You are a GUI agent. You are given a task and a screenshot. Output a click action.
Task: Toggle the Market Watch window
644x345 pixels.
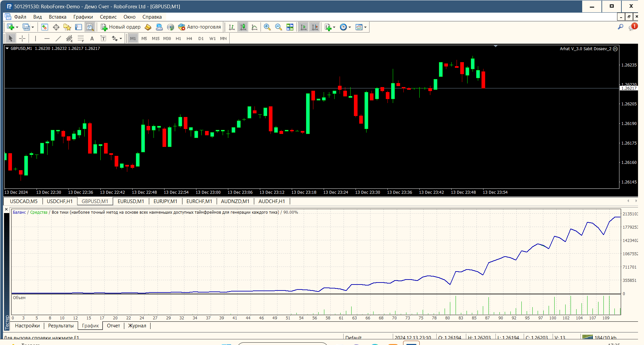[x=45, y=27]
